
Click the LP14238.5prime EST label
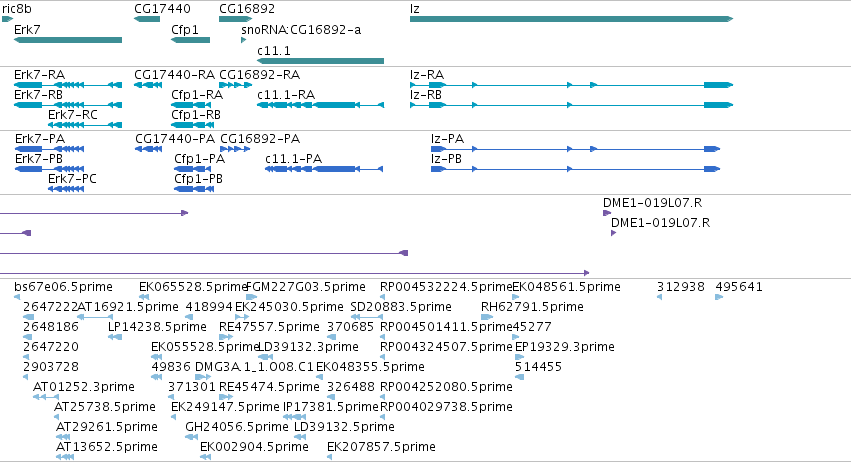(157, 327)
